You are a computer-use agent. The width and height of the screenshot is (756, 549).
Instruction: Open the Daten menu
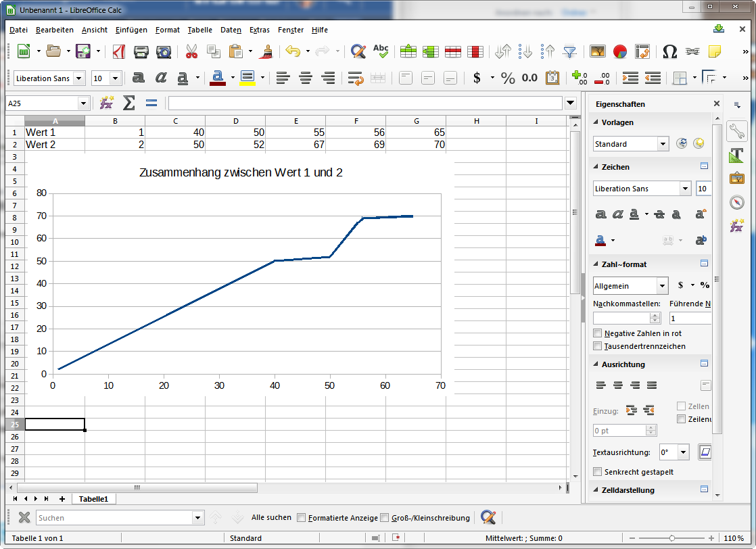tap(231, 30)
